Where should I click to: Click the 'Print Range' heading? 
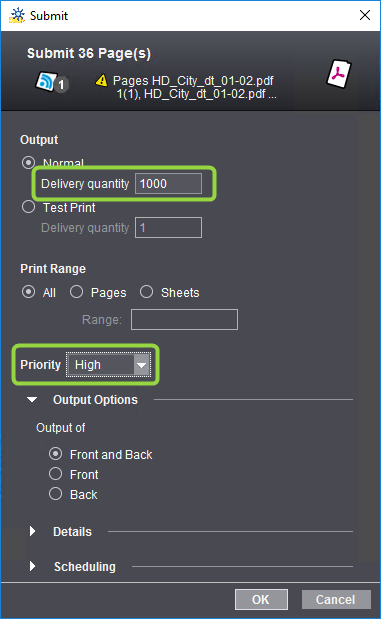coord(53,269)
